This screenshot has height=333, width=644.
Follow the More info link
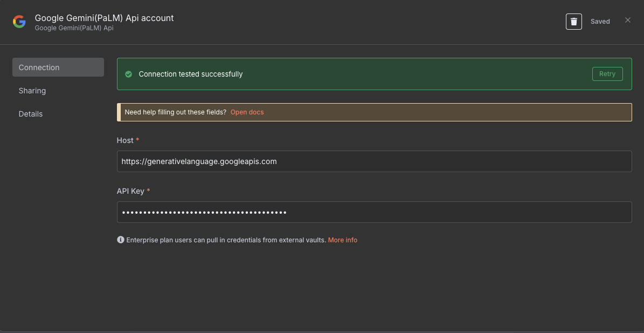(x=343, y=240)
